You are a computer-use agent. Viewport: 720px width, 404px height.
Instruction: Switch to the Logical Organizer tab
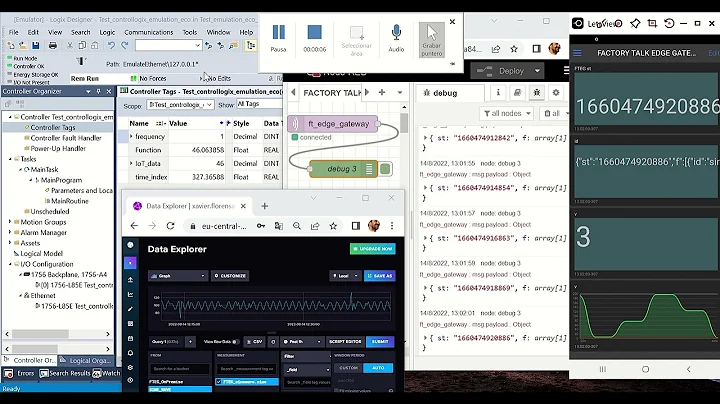click(x=86, y=360)
